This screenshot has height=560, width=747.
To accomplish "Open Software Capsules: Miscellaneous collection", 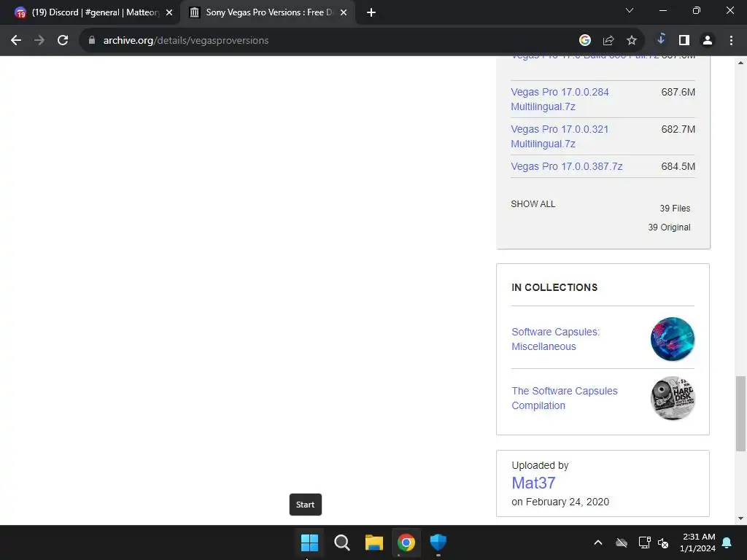I will pos(555,339).
